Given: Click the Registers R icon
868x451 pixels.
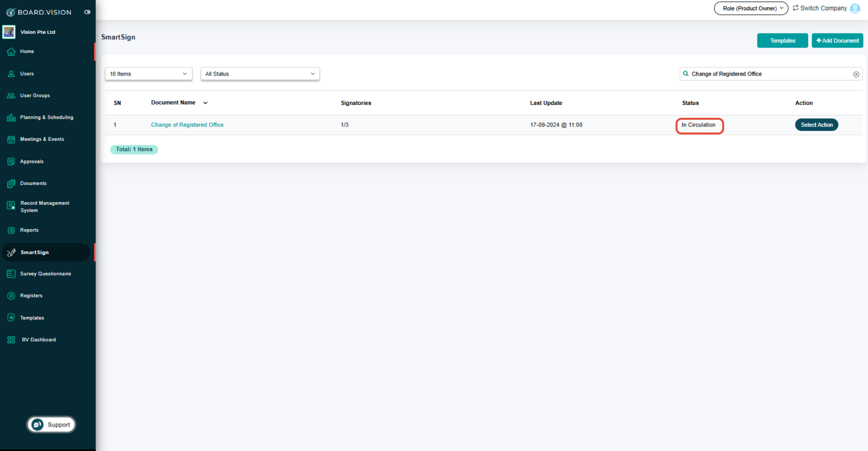Looking at the screenshot, I should pos(11,296).
